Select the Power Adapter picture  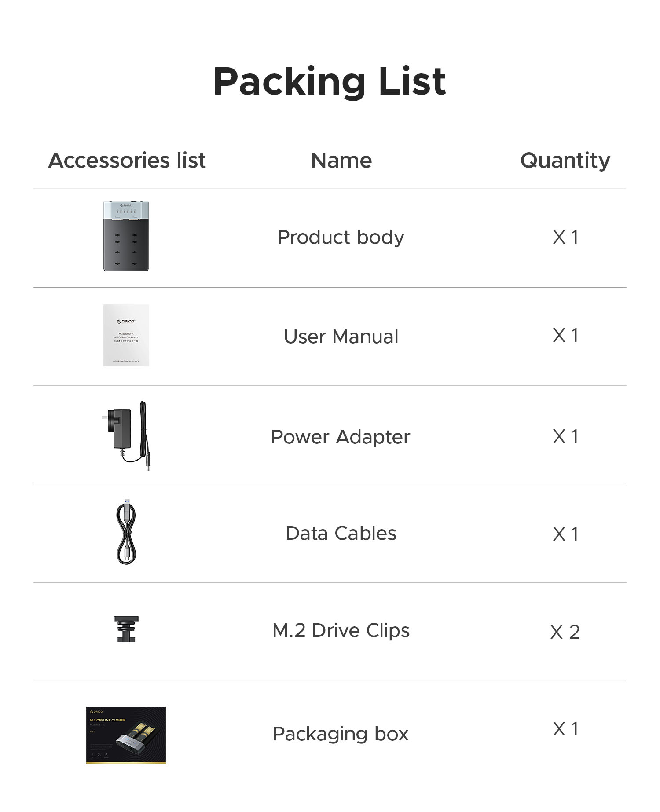tap(129, 435)
